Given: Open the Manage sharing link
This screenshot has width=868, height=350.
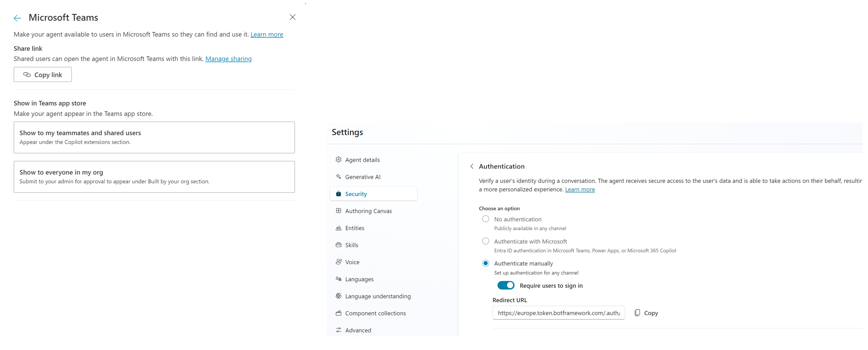Looking at the screenshot, I should 228,59.
